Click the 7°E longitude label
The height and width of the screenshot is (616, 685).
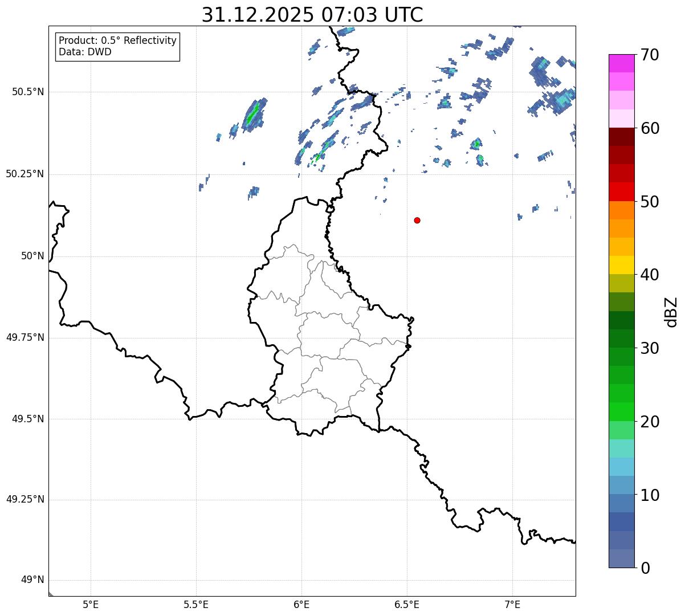click(x=512, y=605)
